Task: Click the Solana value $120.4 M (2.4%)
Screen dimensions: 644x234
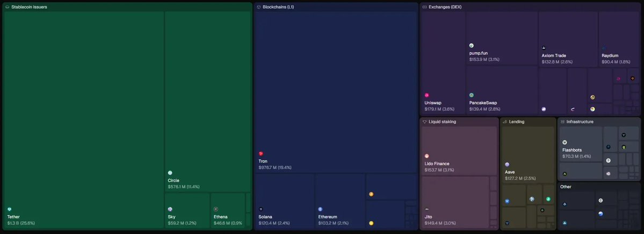Action: (274, 223)
